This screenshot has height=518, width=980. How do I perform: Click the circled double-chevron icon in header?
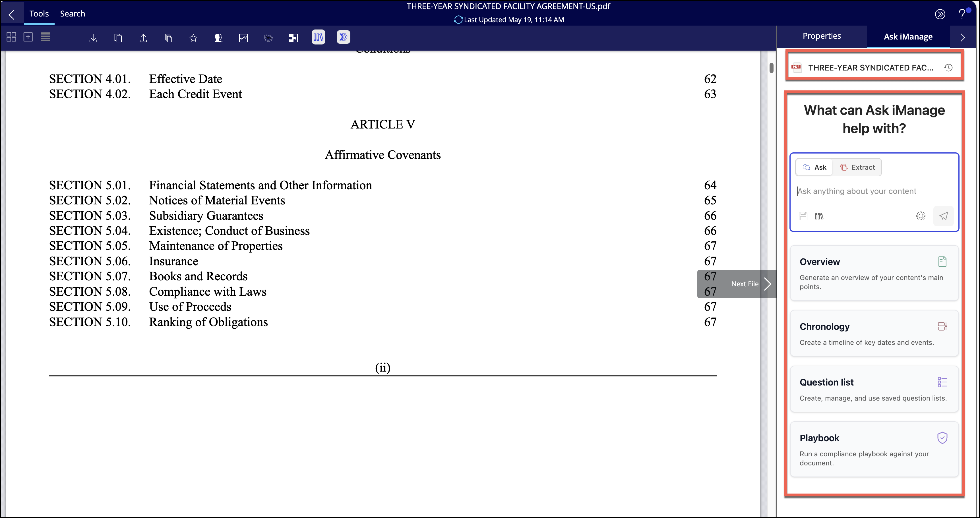(x=940, y=14)
